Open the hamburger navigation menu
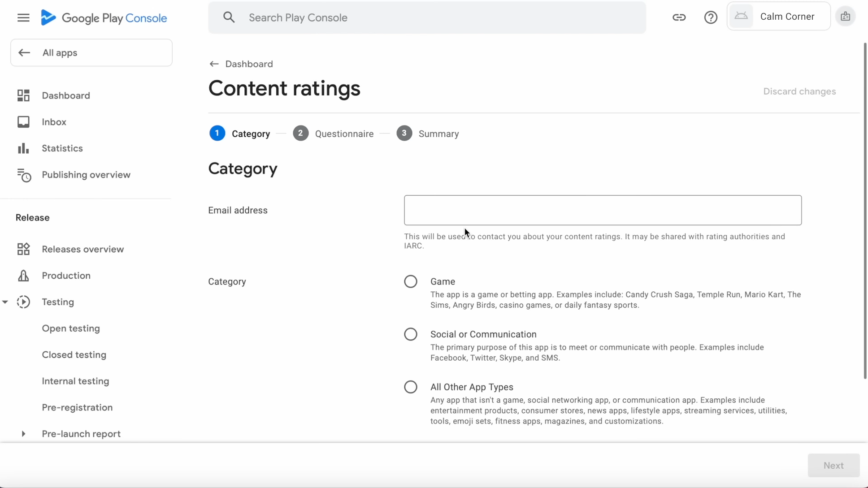This screenshot has width=868, height=488. (23, 18)
